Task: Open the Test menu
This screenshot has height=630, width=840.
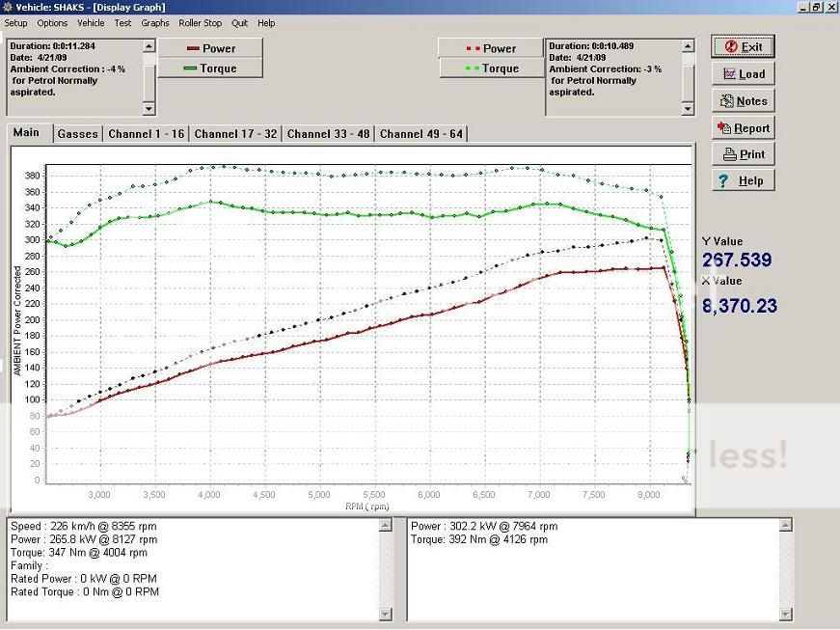Action: tap(122, 23)
